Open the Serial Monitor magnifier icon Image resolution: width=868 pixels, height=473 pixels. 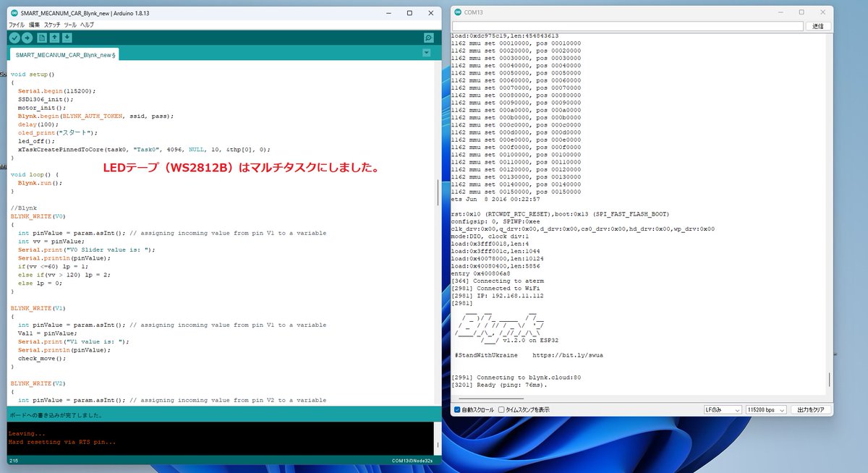(x=428, y=38)
